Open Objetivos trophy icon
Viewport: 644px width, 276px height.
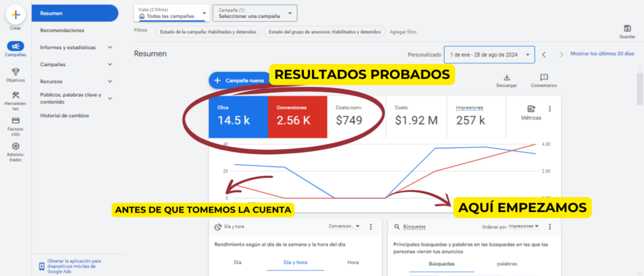16,72
